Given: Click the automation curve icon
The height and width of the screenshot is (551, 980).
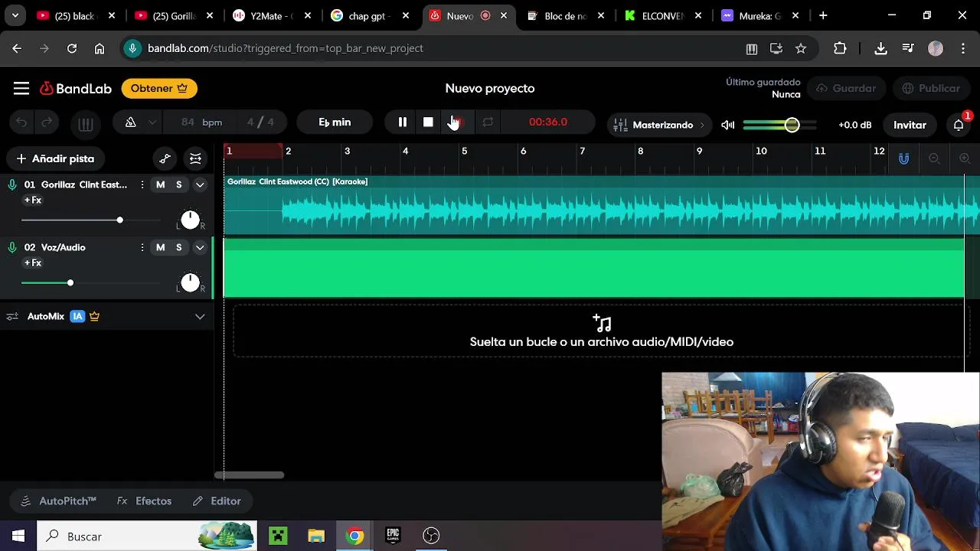Looking at the screenshot, I should 165,158.
